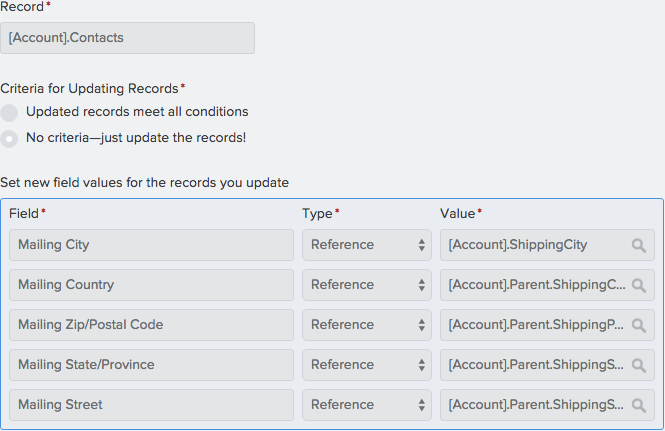Click the Mailing Street field box
665x431 pixels.
(x=151, y=405)
